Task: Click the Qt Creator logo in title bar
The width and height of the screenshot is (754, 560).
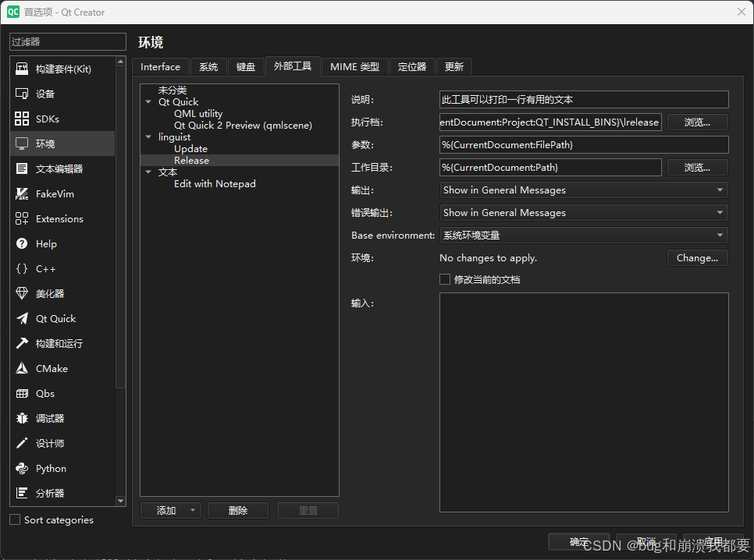Action: [13, 12]
